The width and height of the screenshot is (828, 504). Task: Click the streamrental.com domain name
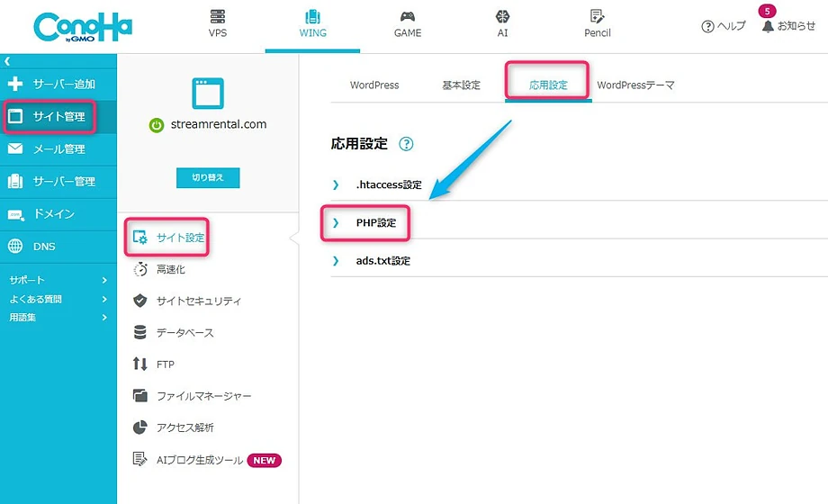[219, 125]
